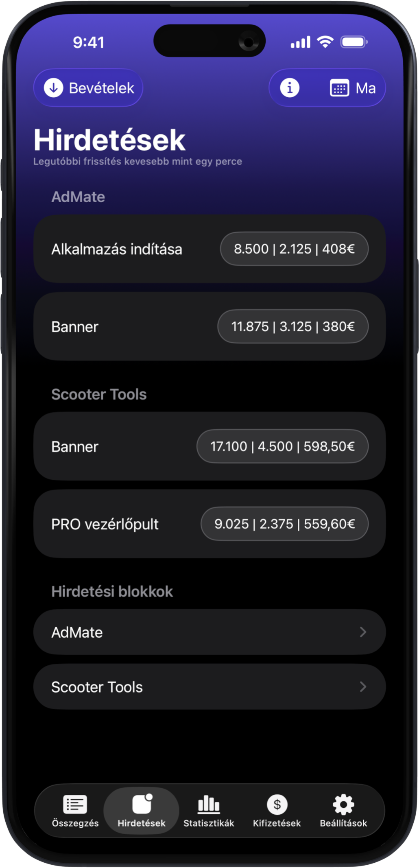
Task: Open the PRO vezérlőpult ad row
Action: coord(105,524)
